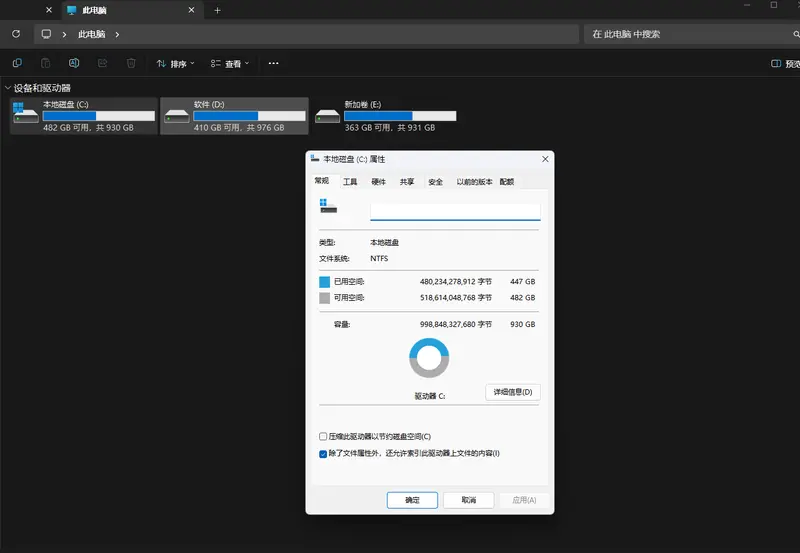Click the gray free space color square
Viewport: 800px width, 553px height.
(x=324, y=298)
